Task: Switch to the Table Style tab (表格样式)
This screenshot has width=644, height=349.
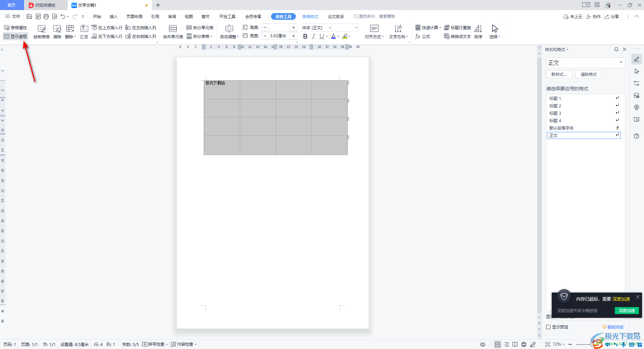Action: pos(310,16)
